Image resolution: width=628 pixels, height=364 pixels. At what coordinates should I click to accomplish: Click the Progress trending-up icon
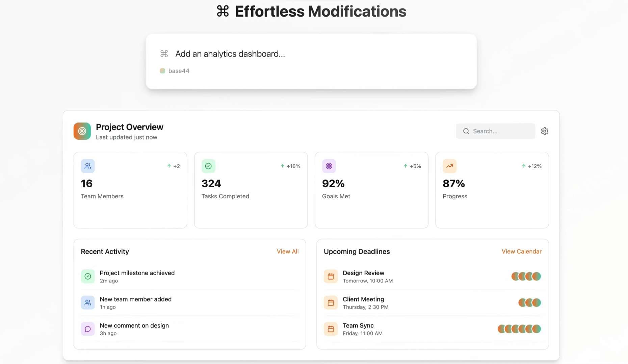[449, 166]
